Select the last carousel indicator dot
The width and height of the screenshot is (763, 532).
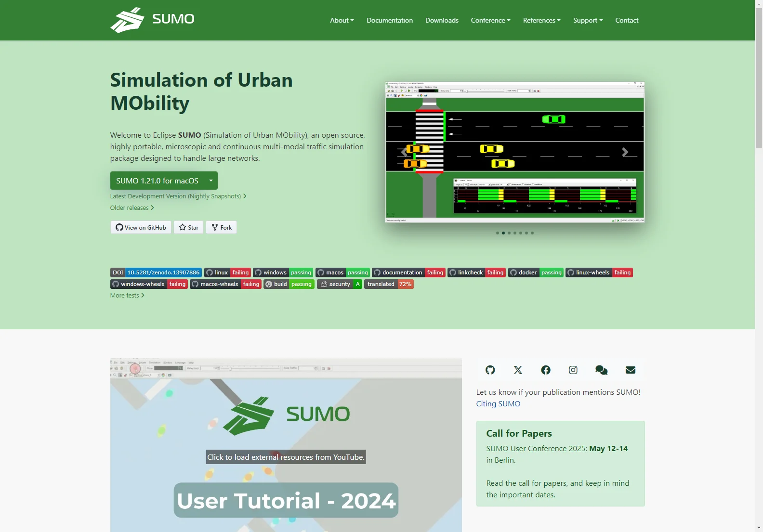532,233
